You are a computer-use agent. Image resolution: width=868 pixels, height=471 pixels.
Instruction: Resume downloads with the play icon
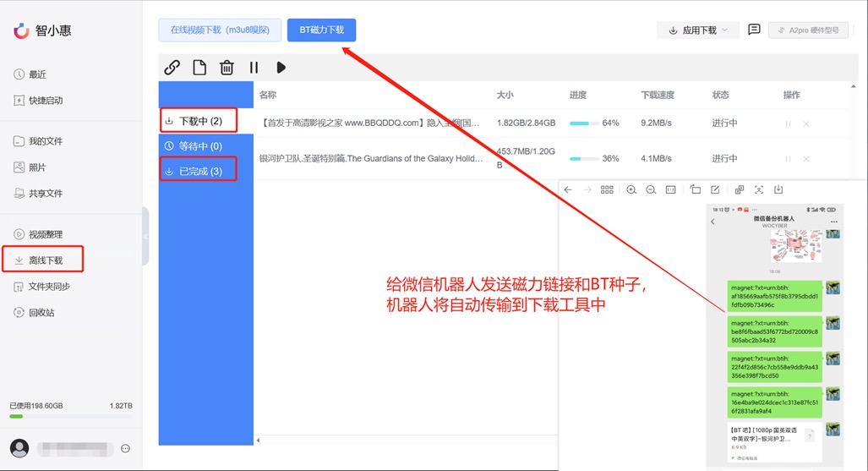coord(281,68)
